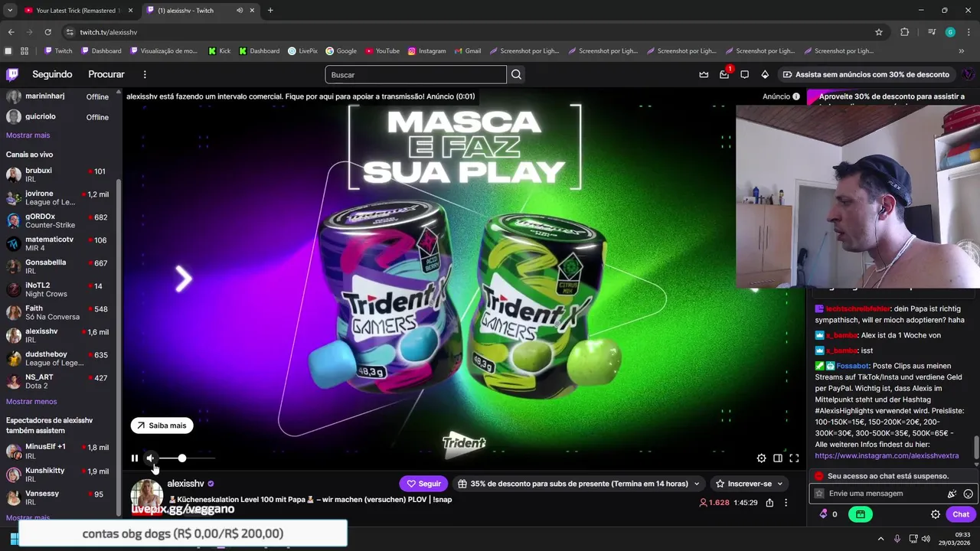Switch to Your Latest Trick browser tab
Image resolution: width=980 pixels, height=551 pixels.
click(77, 11)
